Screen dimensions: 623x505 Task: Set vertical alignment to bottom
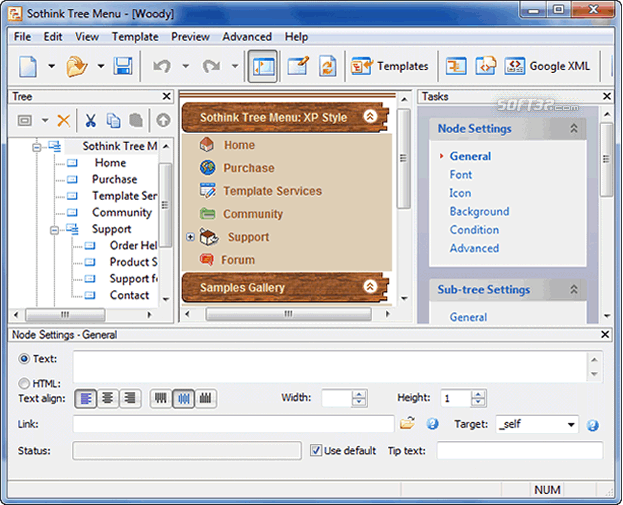click(206, 398)
